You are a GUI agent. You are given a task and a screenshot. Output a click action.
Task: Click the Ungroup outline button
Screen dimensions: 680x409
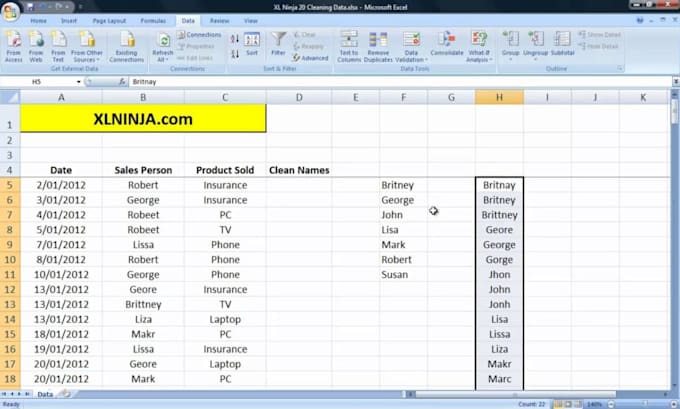pos(536,46)
